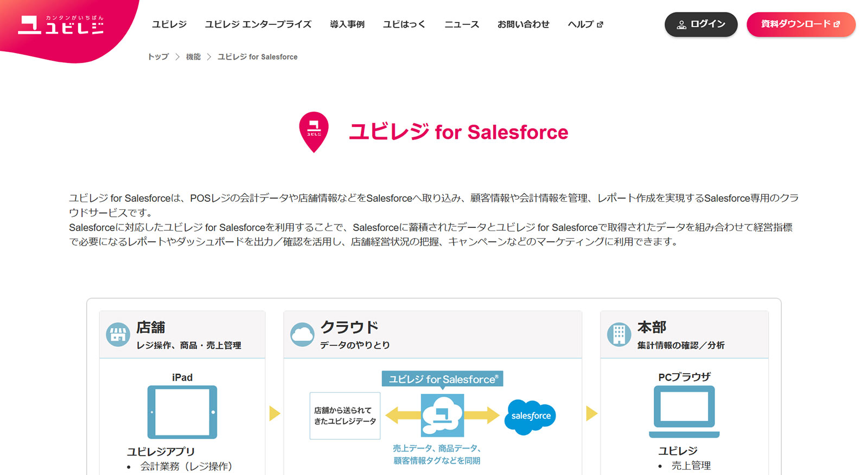
Task: Click the PC laptop illustration under PCブラウザ
Action: click(684, 412)
